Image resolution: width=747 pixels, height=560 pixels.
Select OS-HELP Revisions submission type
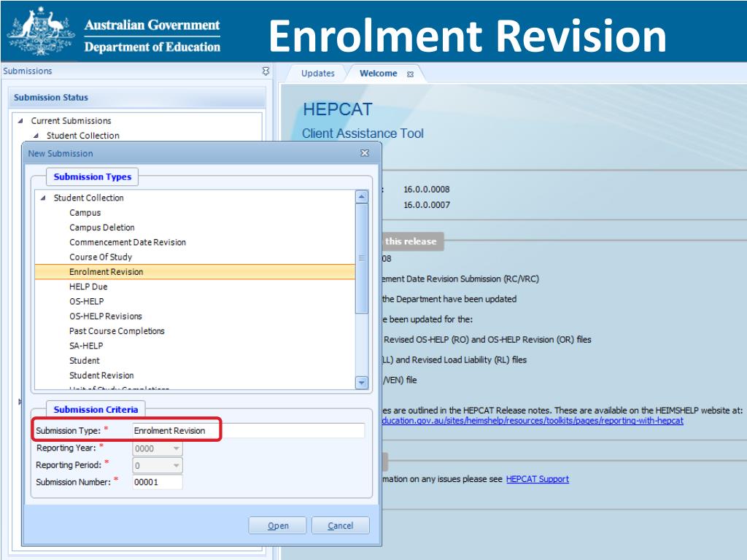pyautogui.click(x=105, y=316)
